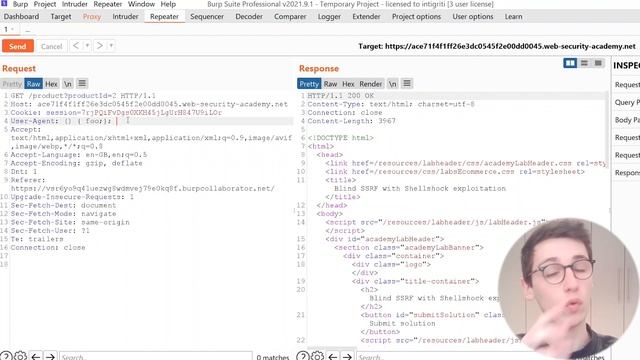Select the Pretty view in Request pane

click(x=12, y=84)
